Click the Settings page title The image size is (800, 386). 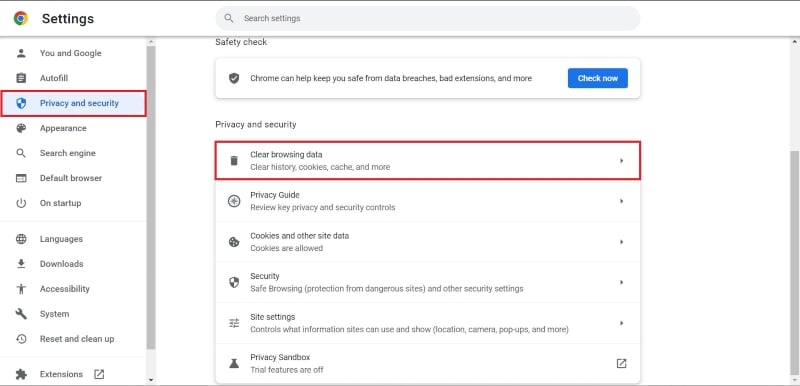pos(68,19)
